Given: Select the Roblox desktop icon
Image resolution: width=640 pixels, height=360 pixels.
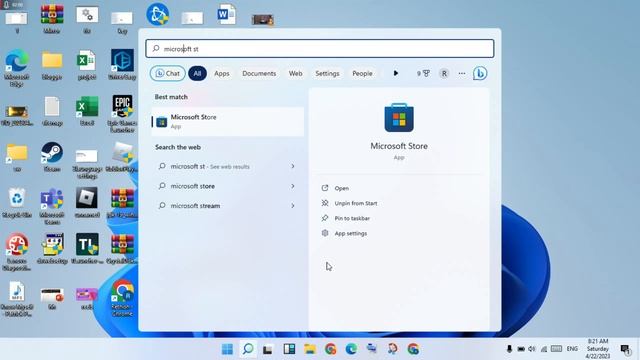Looking at the screenshot, I should [x=87, y=203].
